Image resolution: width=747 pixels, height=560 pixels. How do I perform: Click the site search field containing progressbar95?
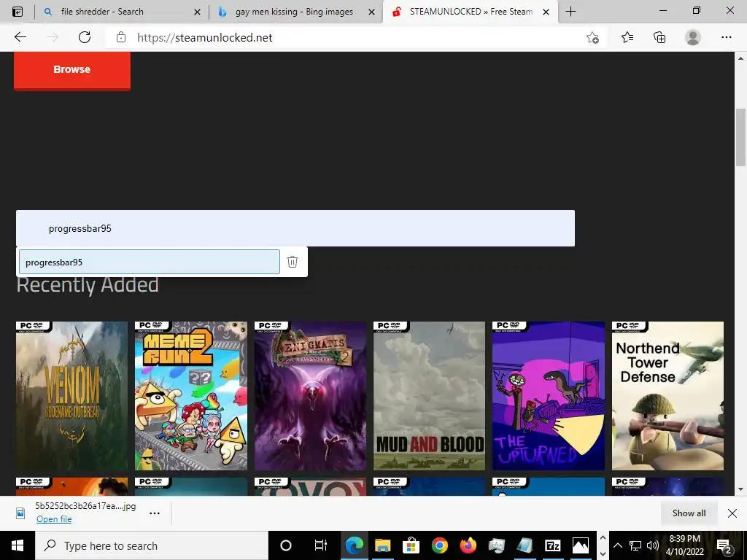[295, 228]
